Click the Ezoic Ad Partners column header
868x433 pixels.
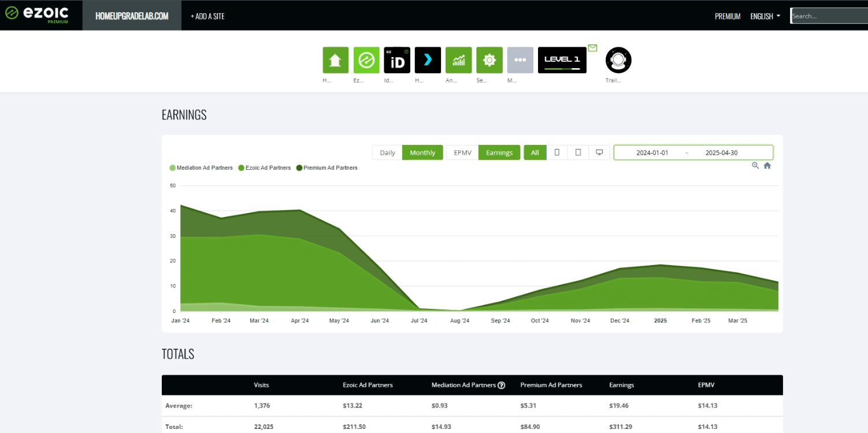coord(368,385)
